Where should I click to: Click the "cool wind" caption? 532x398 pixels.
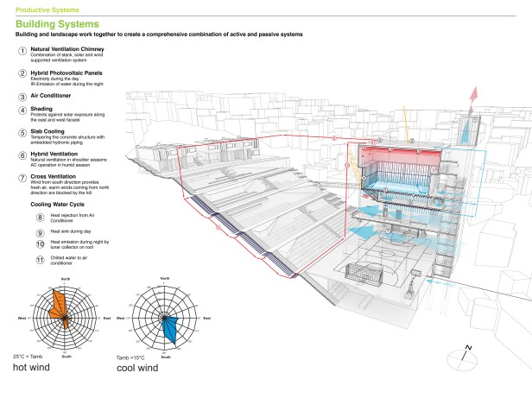[142, 369]
